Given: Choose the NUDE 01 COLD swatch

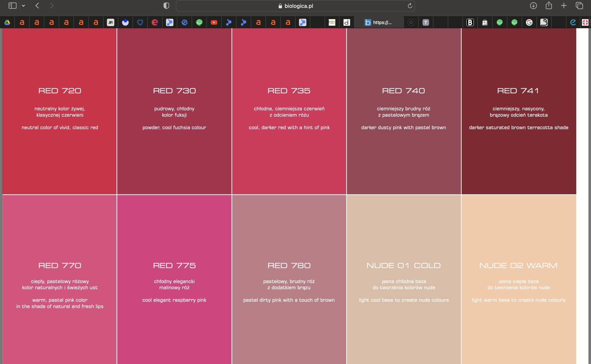Looking at the screenshot, I should (x=404, y=279).
